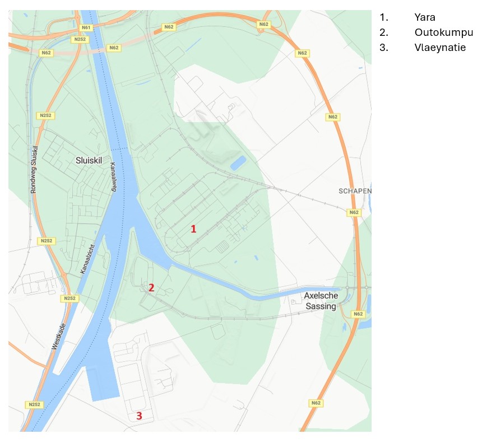Click the N62 shield beside the SCHAPEN label
This screenshot has width=482, height=448.
pos(354,212)
